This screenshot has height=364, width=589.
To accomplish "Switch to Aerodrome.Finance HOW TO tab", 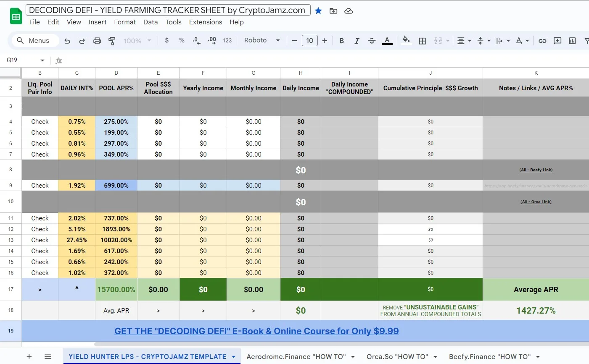I will point(296,356).
